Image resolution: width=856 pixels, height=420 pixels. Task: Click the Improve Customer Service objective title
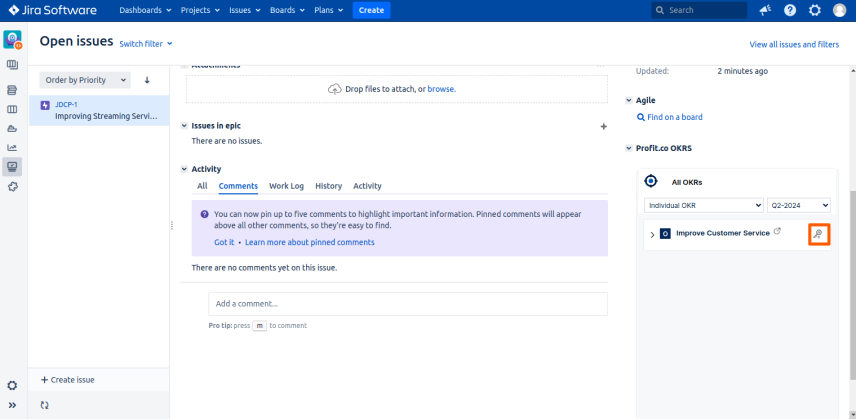[x=723, y=233]
